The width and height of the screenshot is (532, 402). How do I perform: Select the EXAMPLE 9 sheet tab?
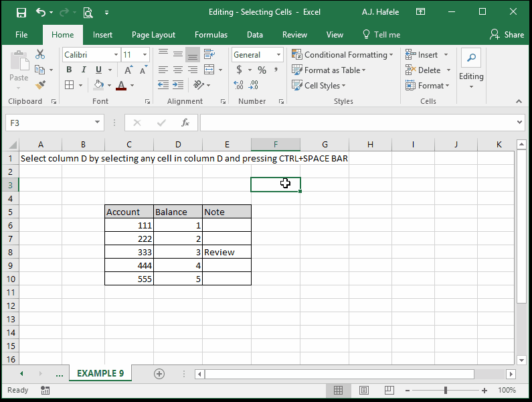pos(100,373)
